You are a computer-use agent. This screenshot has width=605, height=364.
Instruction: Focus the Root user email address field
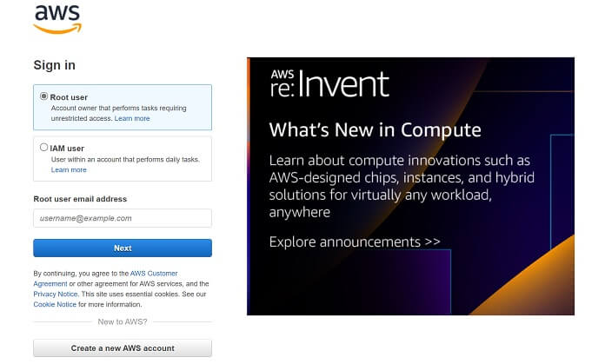point(123,218)
